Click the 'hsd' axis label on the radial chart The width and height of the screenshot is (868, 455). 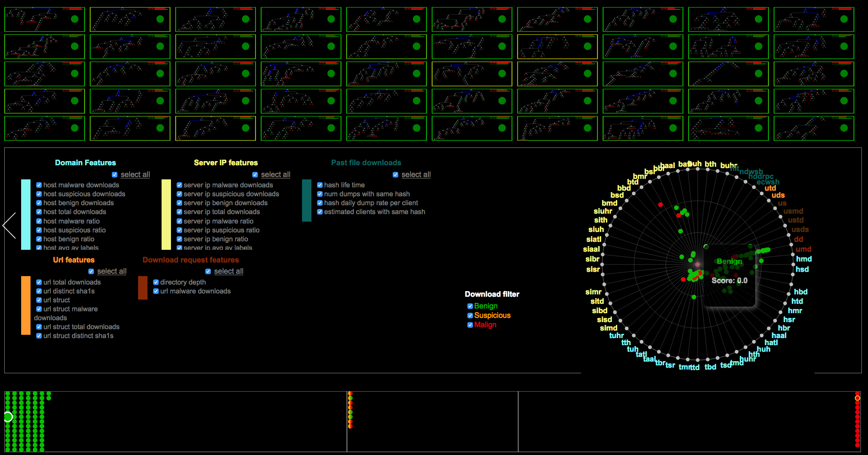(x=802, y=269)
